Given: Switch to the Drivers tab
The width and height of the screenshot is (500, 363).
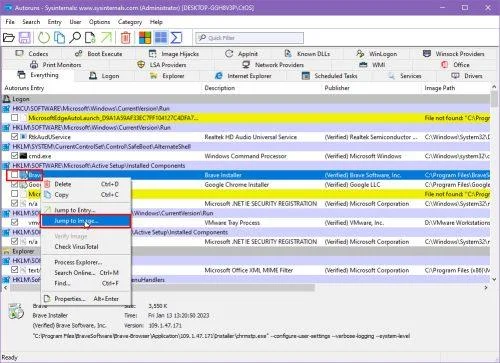Looking at the screenshot, I should coord(467,76).
